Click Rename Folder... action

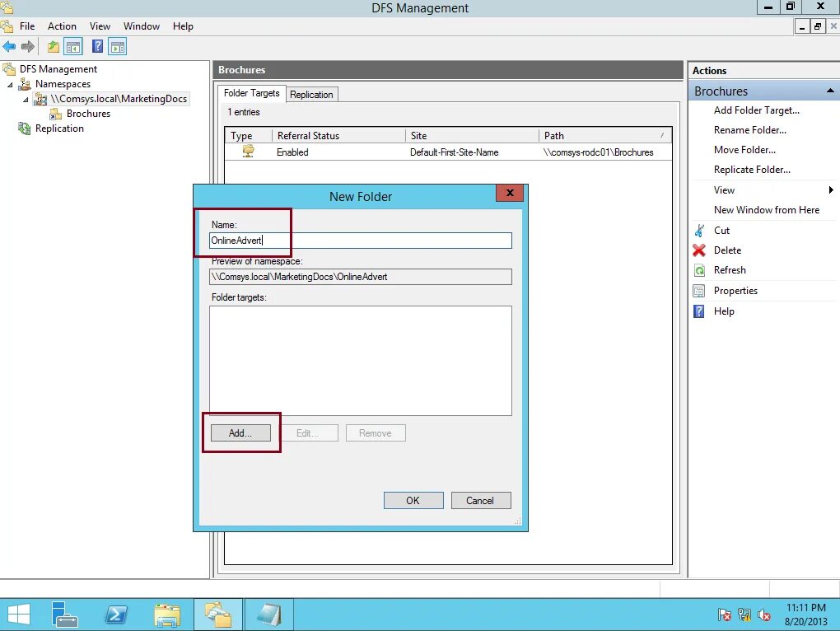click(x=749, y=130)
